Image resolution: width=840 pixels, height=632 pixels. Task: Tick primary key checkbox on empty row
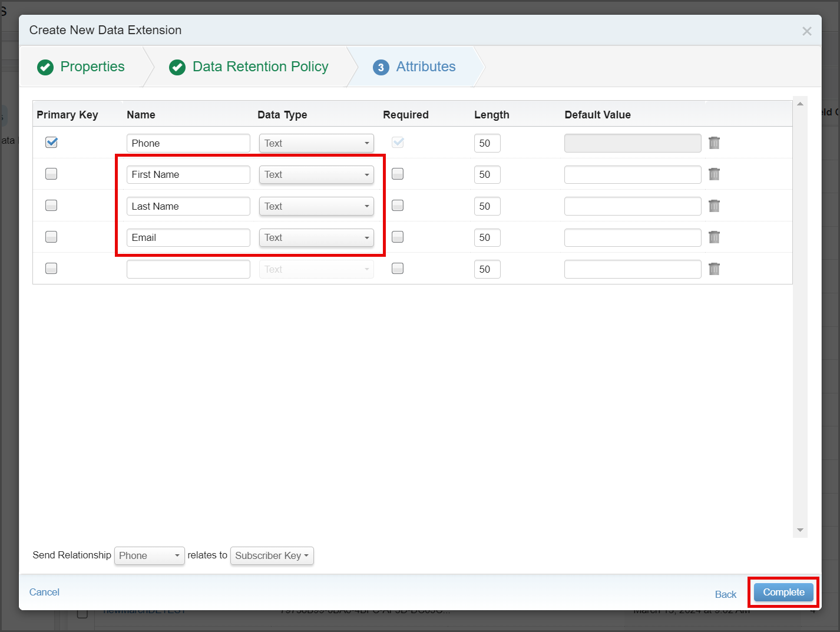(x=51, y=268)
